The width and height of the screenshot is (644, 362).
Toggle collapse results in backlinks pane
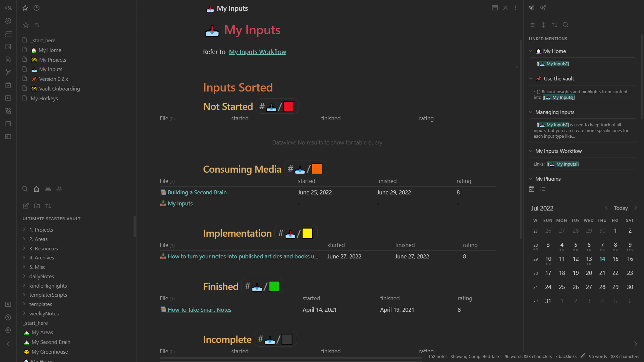click(532, 25)
